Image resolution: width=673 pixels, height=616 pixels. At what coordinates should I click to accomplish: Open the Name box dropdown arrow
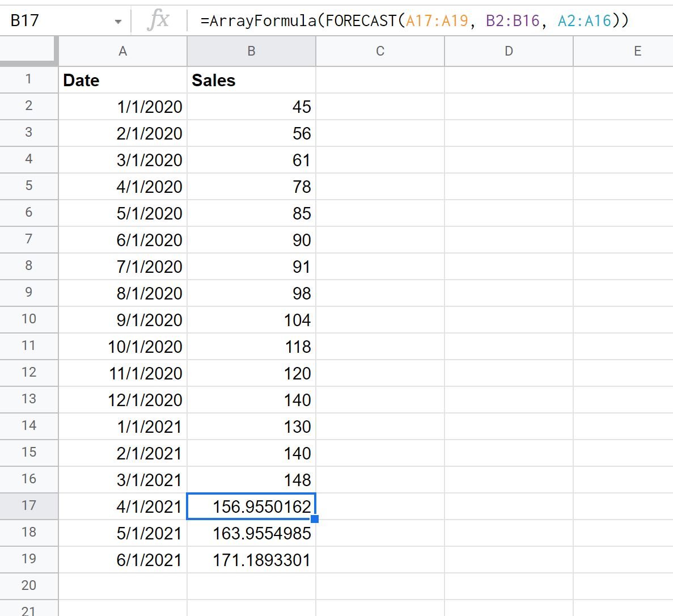(x=118, y=22)
